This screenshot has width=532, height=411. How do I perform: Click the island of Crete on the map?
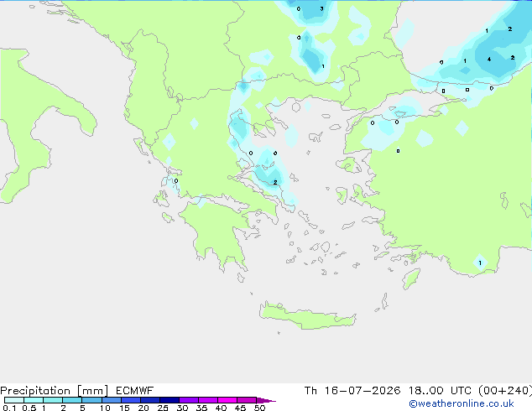coord(307,316)
